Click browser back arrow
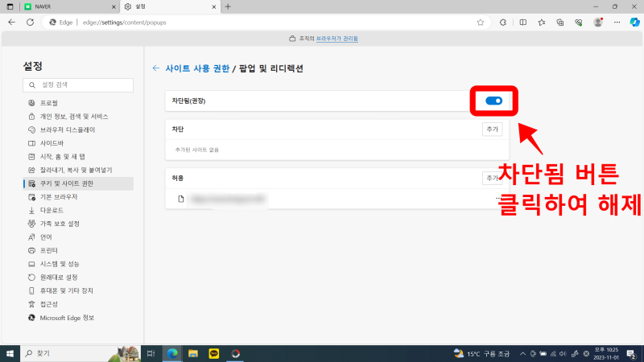 pyautogui.click(x=11, y=23)
